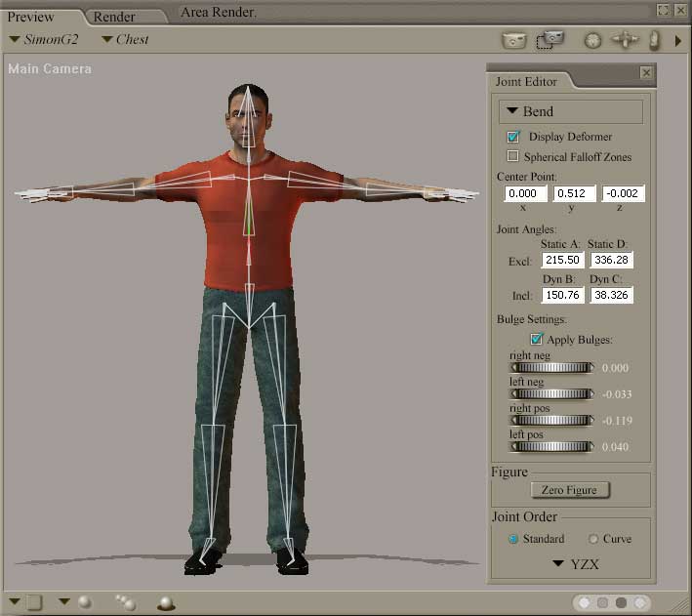Viewport: 692px width, 616px height.
Task: Click the face camera head icon
Action: 591,41
